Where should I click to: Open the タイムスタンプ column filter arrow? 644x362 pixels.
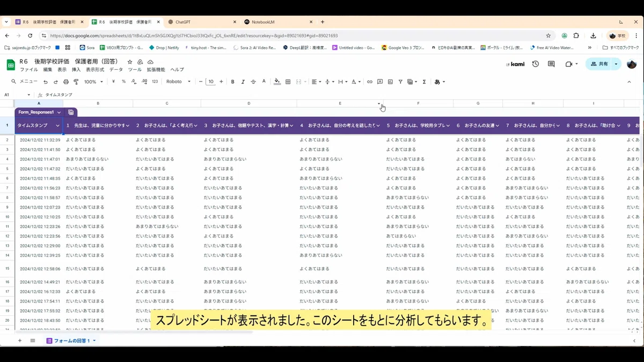click(57, 125)
